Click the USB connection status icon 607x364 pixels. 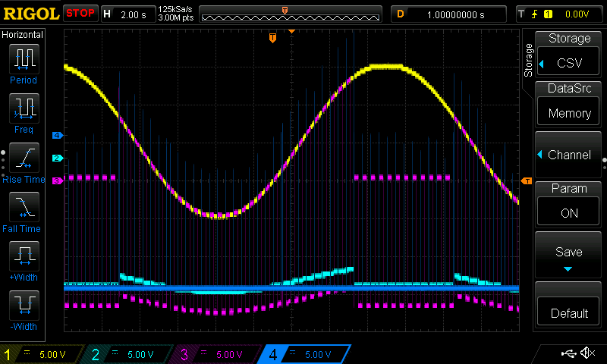click(568, 353)
